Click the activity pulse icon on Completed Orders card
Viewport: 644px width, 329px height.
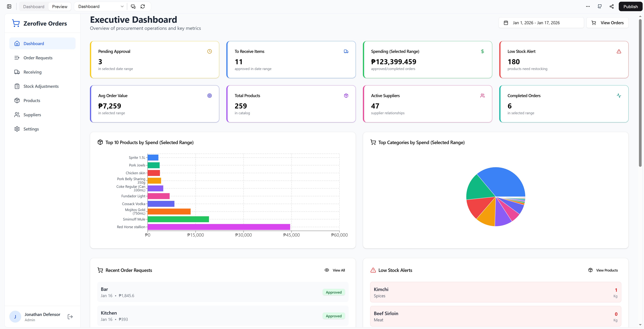click(x=619, y=96)
